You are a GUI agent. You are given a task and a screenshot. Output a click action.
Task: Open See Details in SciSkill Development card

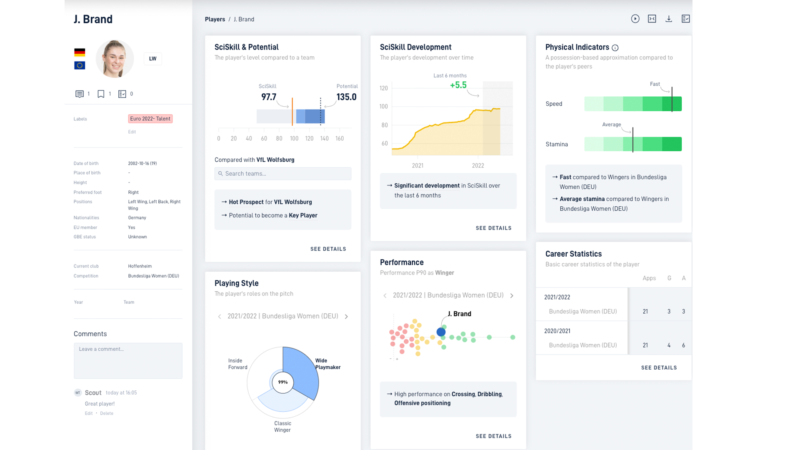coord(493,228)
